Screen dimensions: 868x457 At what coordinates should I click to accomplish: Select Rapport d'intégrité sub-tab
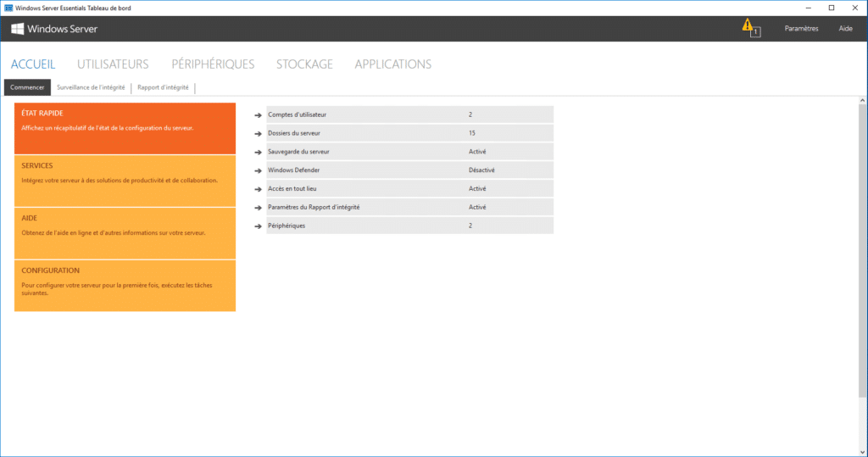click(x=163, y=87)
